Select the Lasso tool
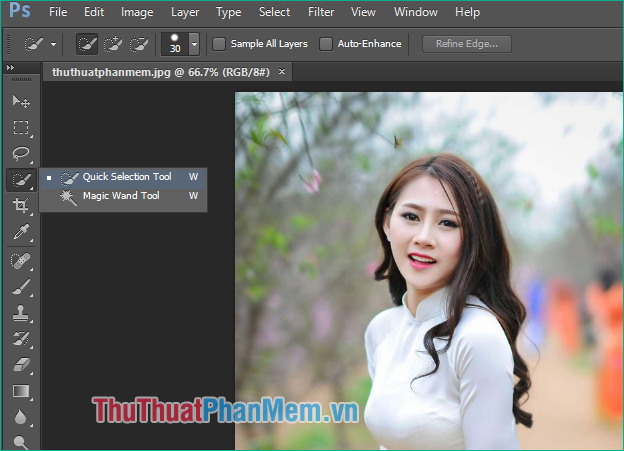Screen dimensions: 624x451 click(x=21, y=154)
